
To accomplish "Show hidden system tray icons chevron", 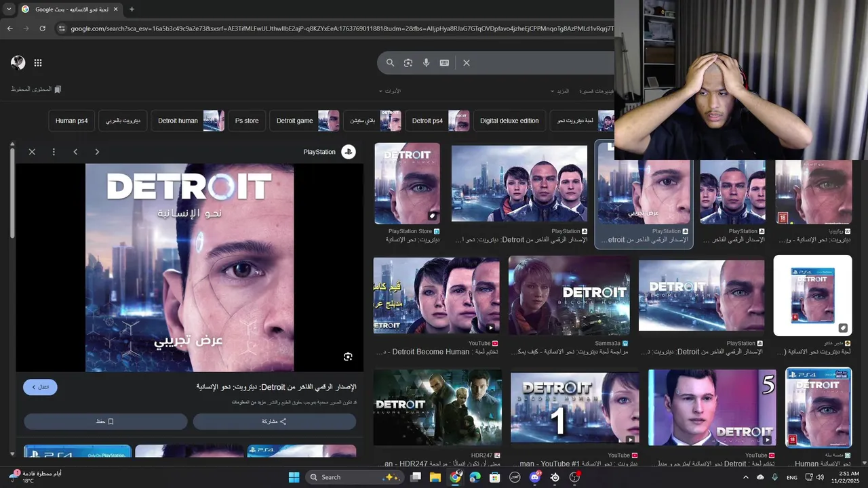I will 746,477.
